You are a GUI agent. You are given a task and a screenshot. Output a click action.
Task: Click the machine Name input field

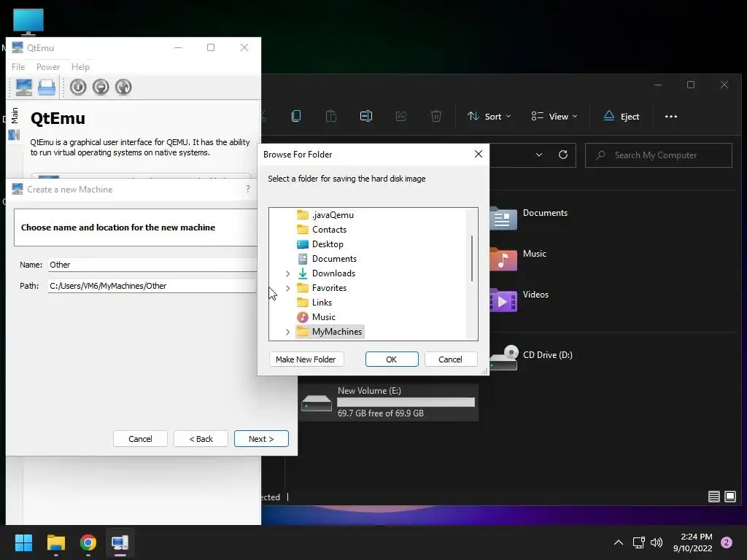tap(152, 265)
